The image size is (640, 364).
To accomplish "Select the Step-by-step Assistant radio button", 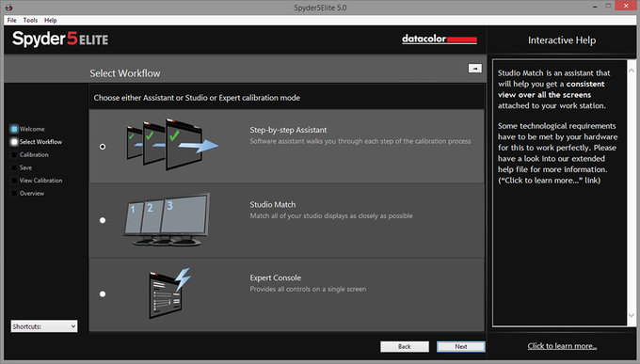I will (103, 147).
